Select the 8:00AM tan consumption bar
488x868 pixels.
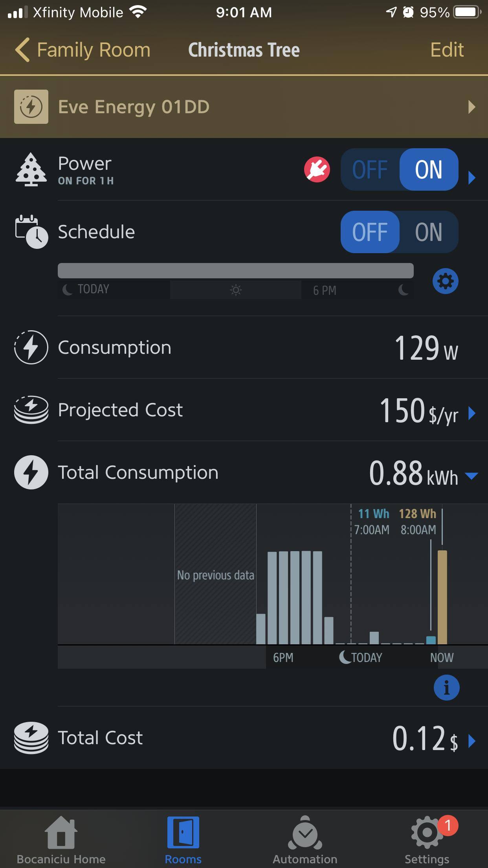(x=442, y=597)
